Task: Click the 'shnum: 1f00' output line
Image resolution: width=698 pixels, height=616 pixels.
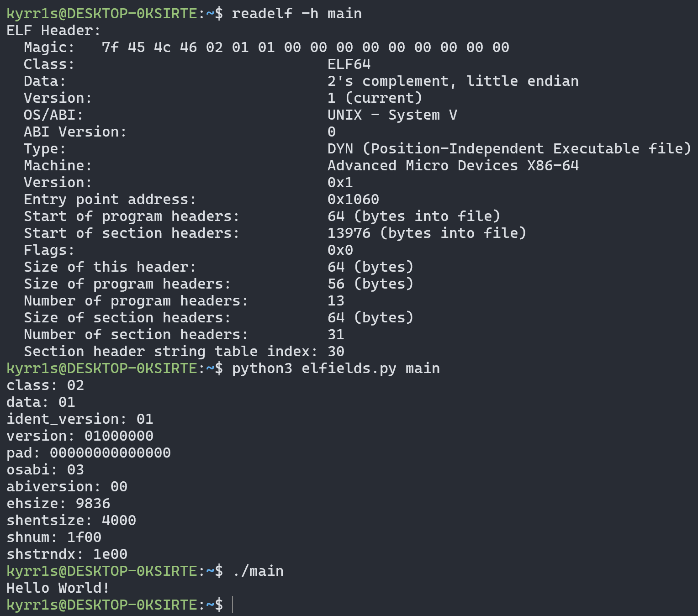Action: [54, 537]
